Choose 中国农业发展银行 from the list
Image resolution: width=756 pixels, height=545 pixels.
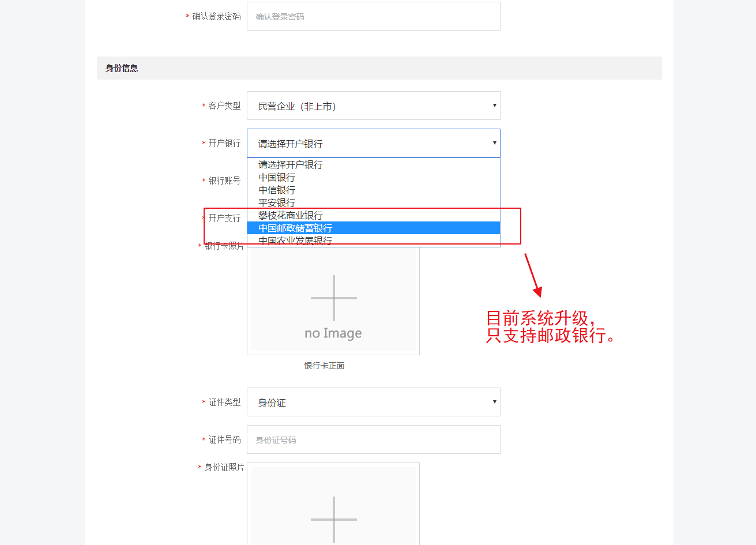[295, 240]
